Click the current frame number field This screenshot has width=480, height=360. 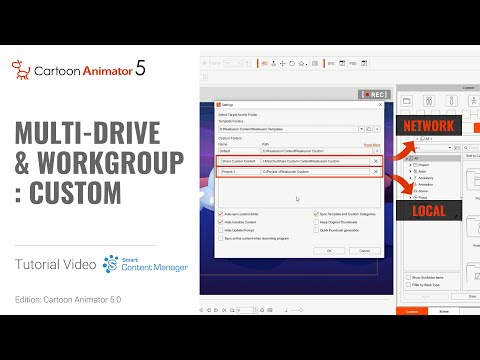coord(245,310)
